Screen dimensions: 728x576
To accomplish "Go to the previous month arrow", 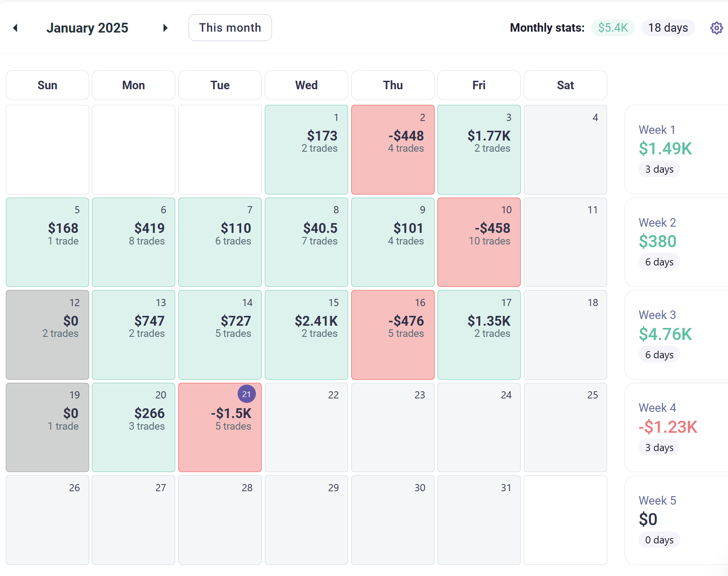I will point(15,28).
